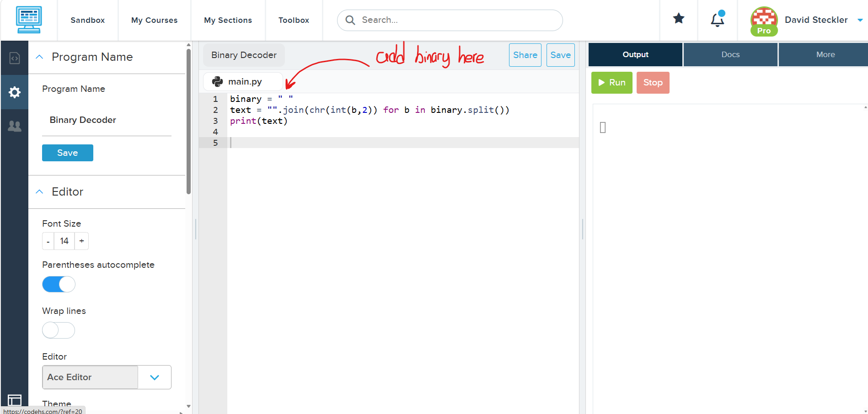This screenshot has height=414, width=868.
Task: Focus the Search input field
Action: pyautogui.click(x=450, y=20)
